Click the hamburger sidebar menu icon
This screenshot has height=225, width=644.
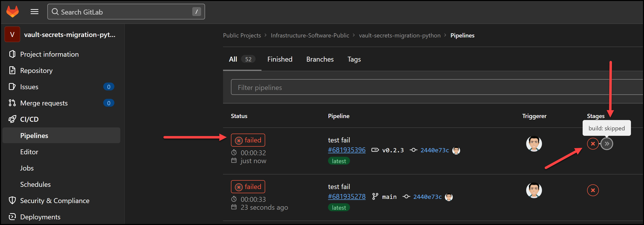click(34, 11)
